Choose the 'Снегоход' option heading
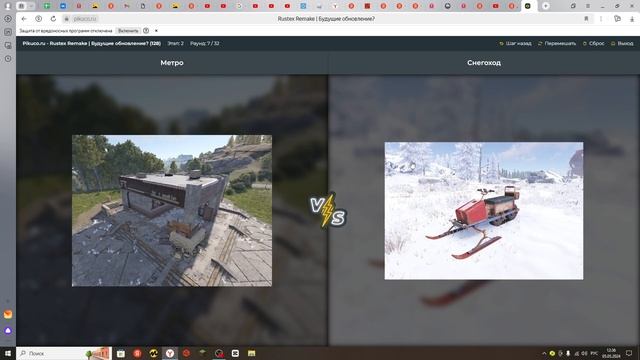The image size is (640, 360). [x=484, y=62]
